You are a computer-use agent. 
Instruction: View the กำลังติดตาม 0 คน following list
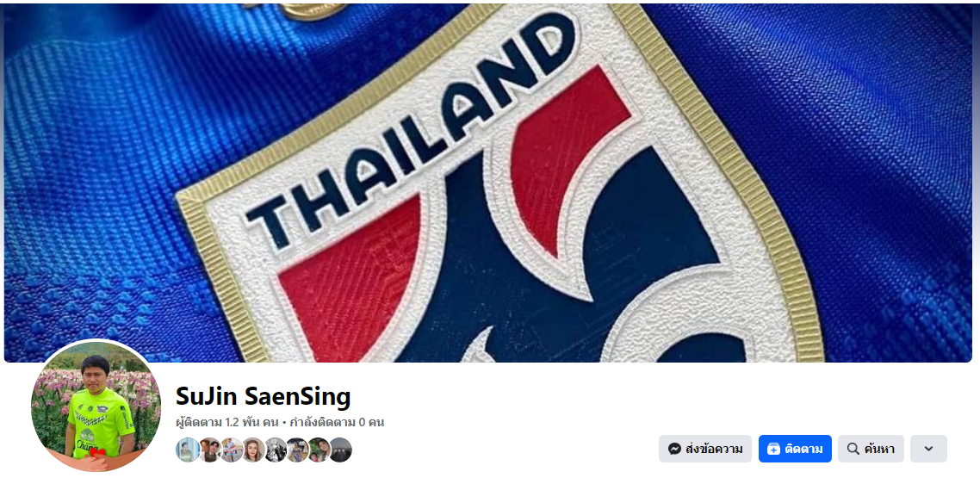(336, 423)
